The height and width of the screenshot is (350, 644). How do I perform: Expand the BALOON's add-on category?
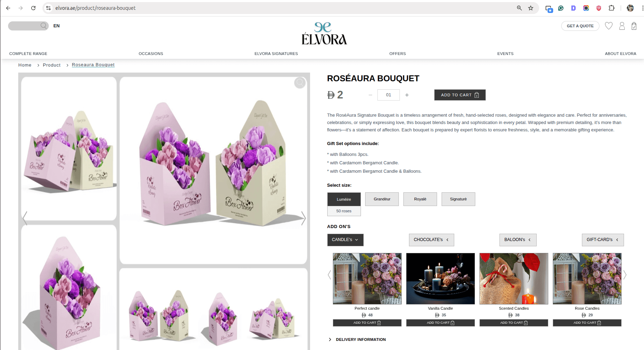tap(518, 240)
